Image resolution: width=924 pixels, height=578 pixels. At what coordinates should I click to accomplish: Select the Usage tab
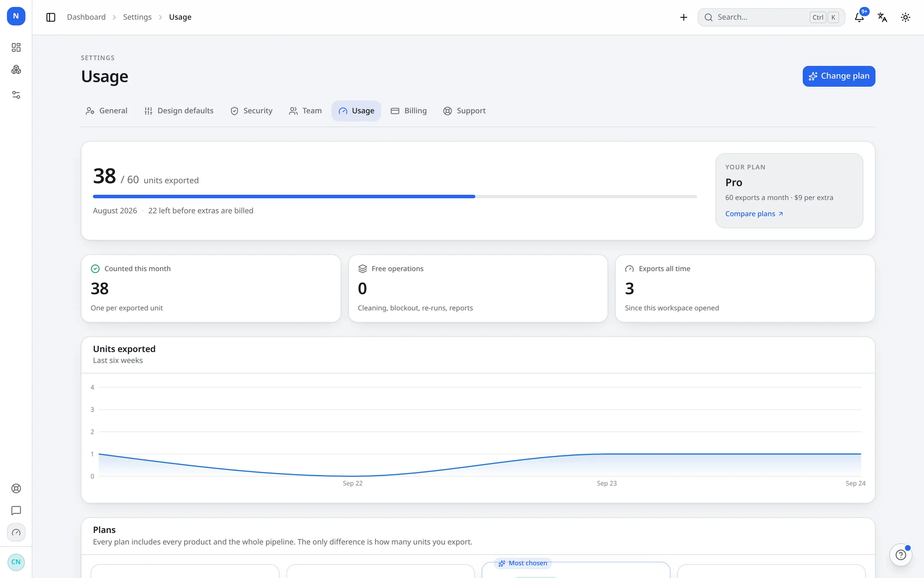pyautogui.click(x=356, y=111)
